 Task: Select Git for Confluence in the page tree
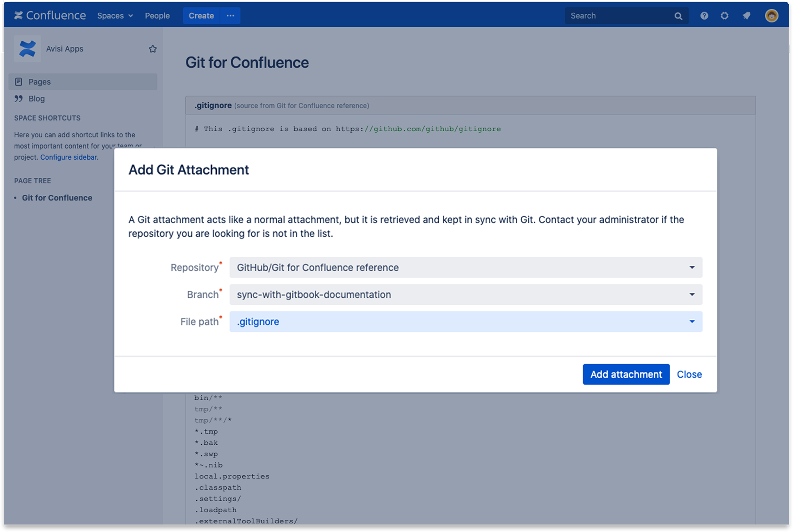click(x=57, y=198)
